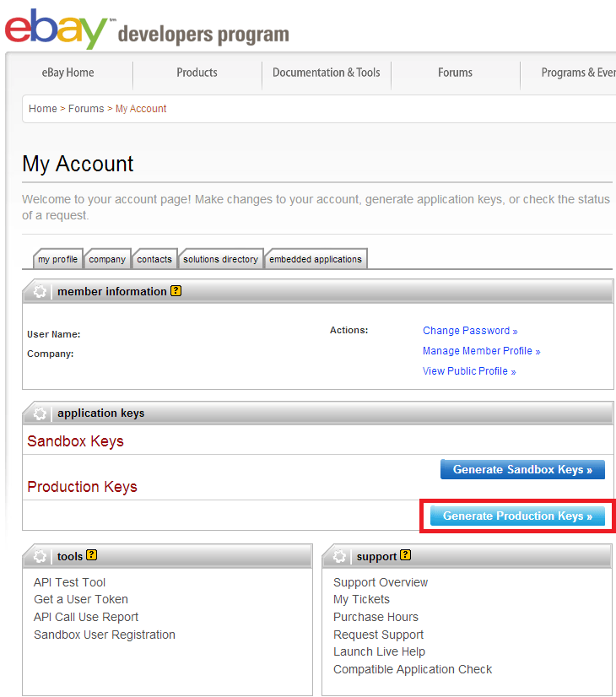Open the Manage Member Profile link

[481, 351]
